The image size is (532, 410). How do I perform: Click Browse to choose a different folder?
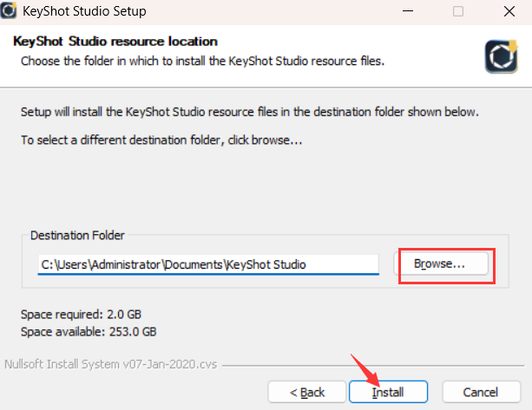439,263
